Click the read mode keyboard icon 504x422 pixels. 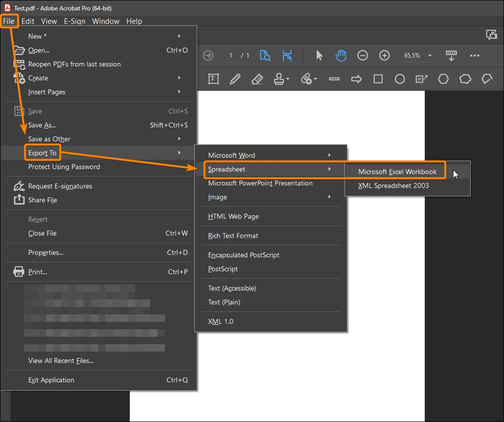[451, 56]
